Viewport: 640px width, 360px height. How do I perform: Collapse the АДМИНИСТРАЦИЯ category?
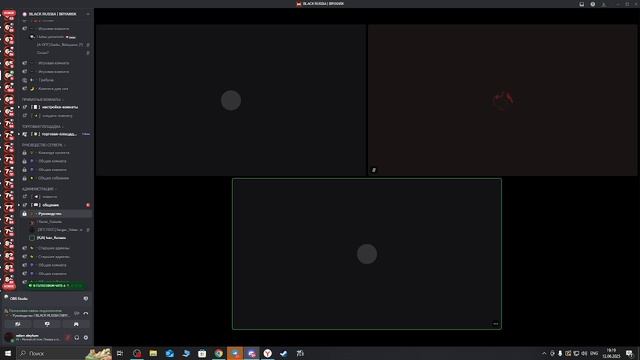(39, 189)
